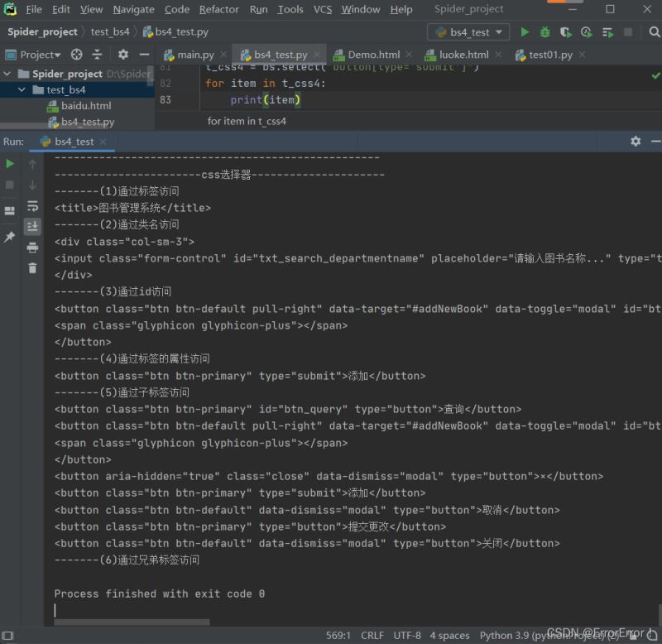
Task: Click the UTF-8 encoding in status bar
Action: (407, 635)
